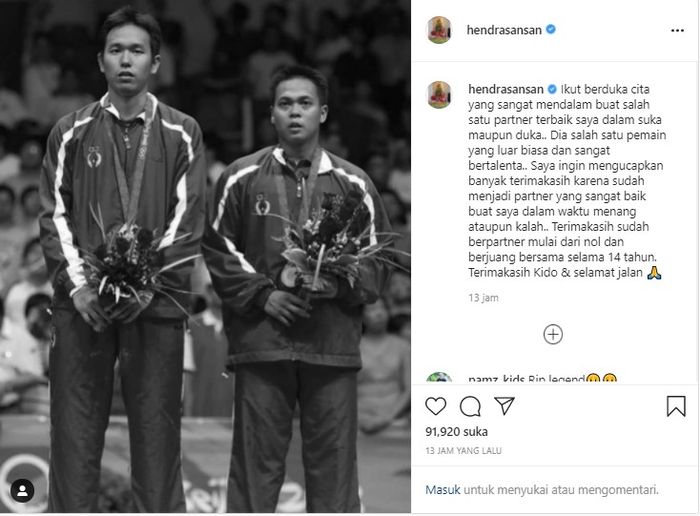Screen dimensions: 700x516
Task: Like the post with heart icon
Action: coord(436,406)
